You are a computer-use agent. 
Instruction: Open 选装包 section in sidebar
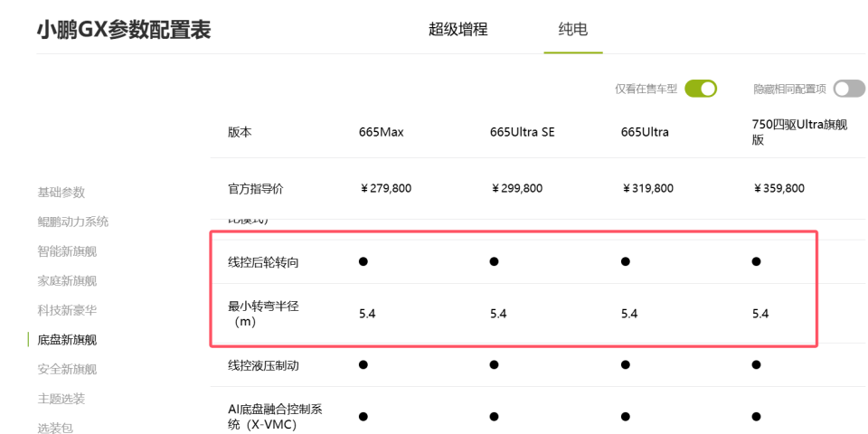pyautogui.click(x=55, y=428)
